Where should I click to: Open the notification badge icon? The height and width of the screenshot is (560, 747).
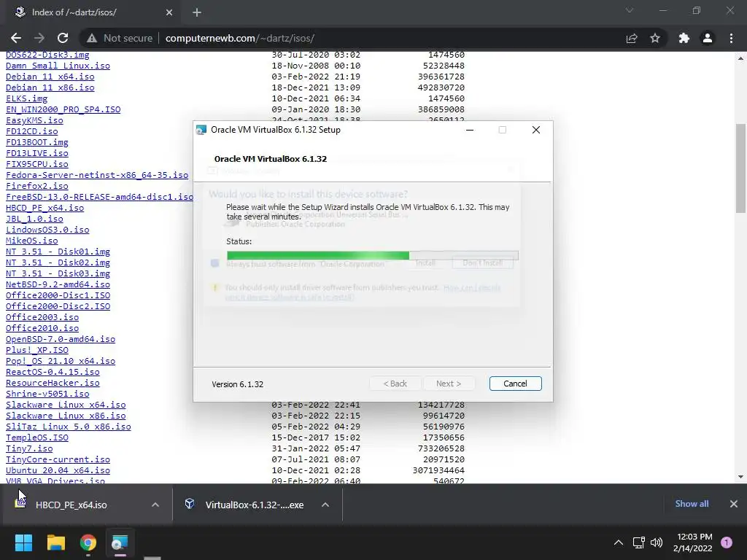tap(727, 542)
